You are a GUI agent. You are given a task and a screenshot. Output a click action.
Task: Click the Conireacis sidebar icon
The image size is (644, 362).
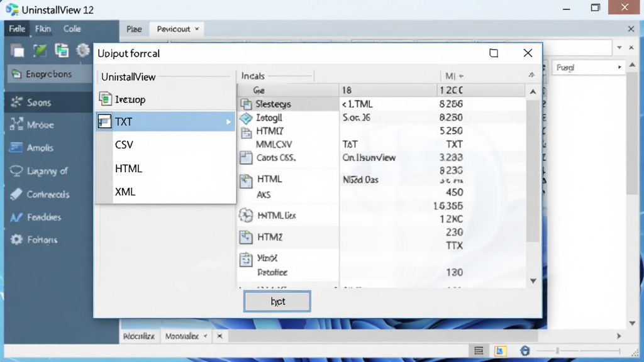[x=16, y=194]
